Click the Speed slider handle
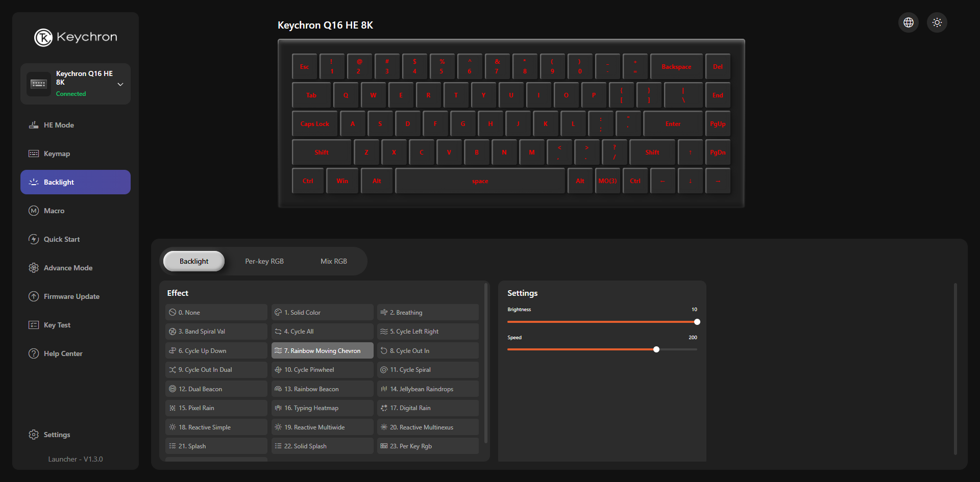The width and height of the screenshot is (980, 482). (656, 349)
